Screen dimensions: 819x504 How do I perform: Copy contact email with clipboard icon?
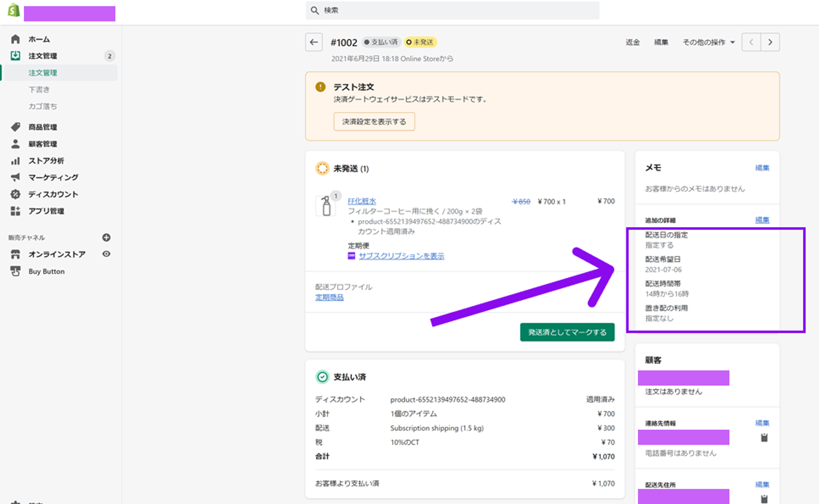764,438
